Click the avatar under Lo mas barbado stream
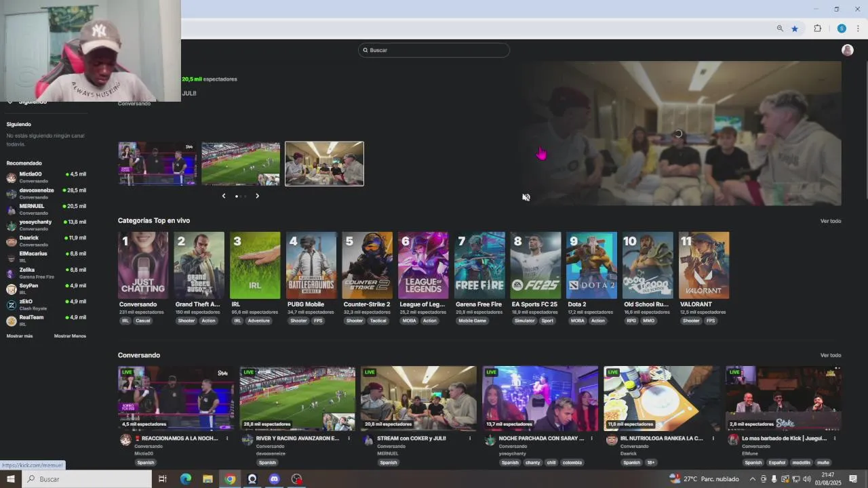The height and width of the screenshot is (488, 868). coord(733,441)
